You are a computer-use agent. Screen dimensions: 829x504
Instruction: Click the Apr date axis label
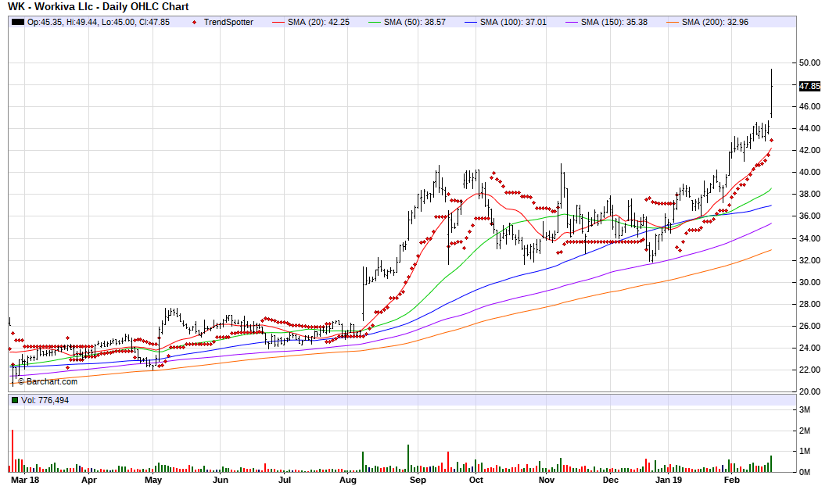(89, 481)
